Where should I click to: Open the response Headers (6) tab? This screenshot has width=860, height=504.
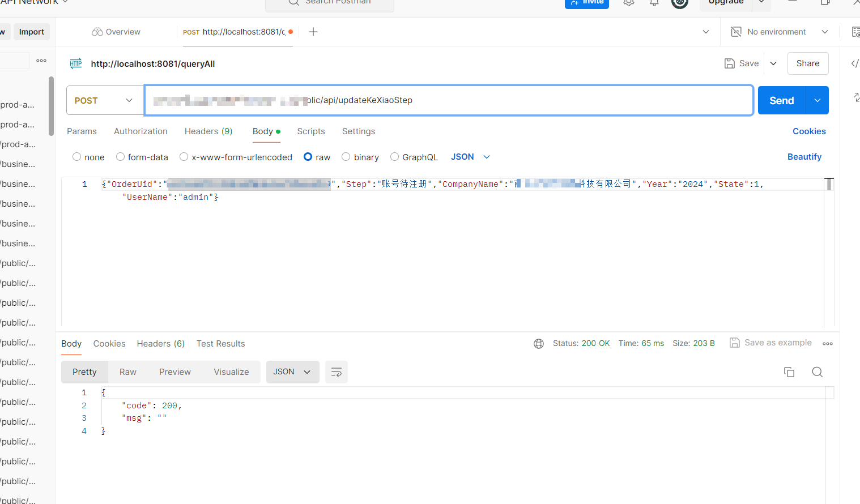coord(161,344)
